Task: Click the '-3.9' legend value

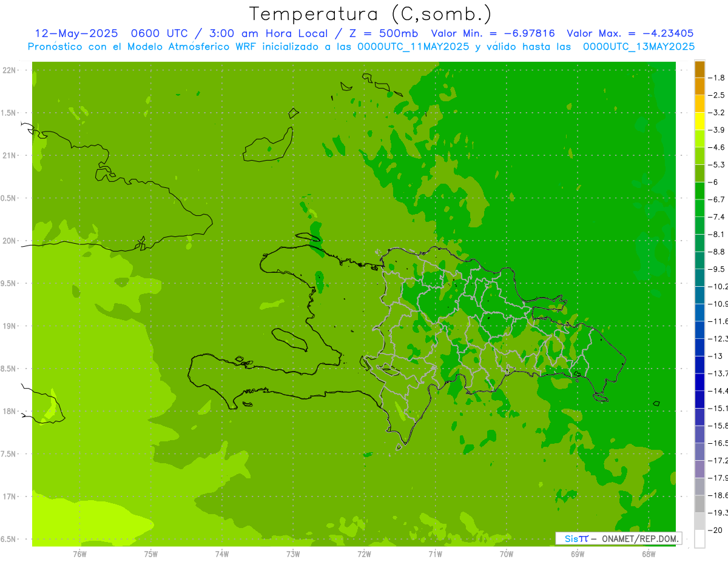Action: pyautogui.click(x=716, y=130)
